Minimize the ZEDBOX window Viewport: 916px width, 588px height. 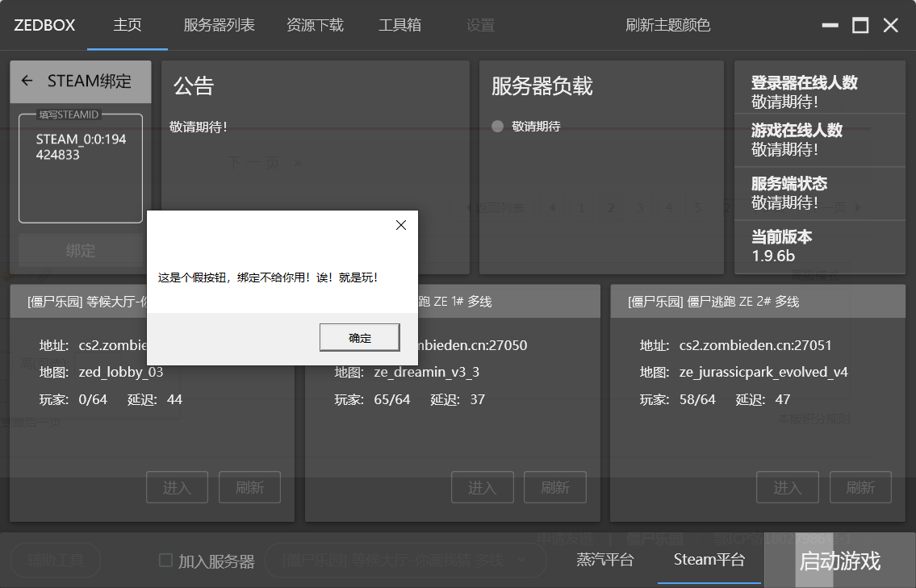tap(830, 26)
